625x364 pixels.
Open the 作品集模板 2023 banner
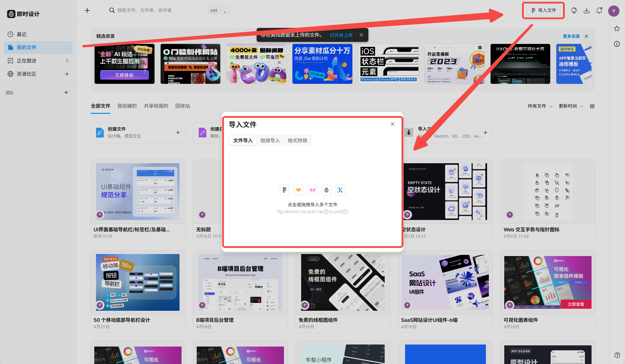tap(454, 64)
